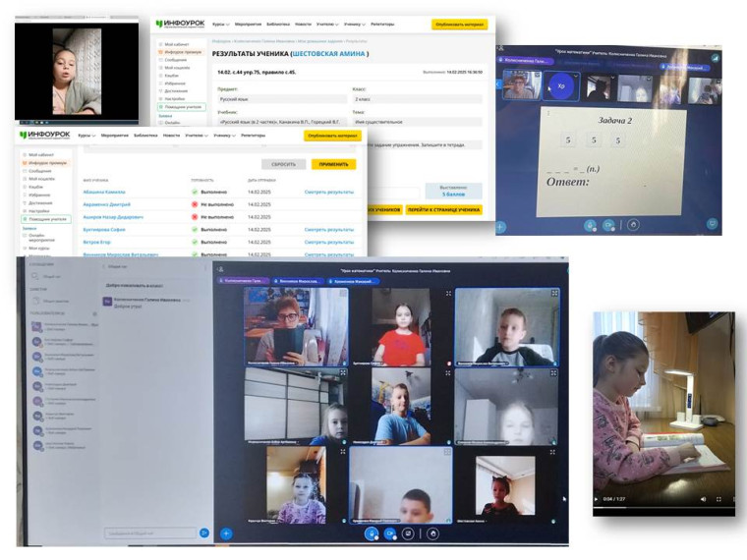Select the Хр avatar participant tile
This screenshot has height=560, width=747.
[x=561, y=86]
